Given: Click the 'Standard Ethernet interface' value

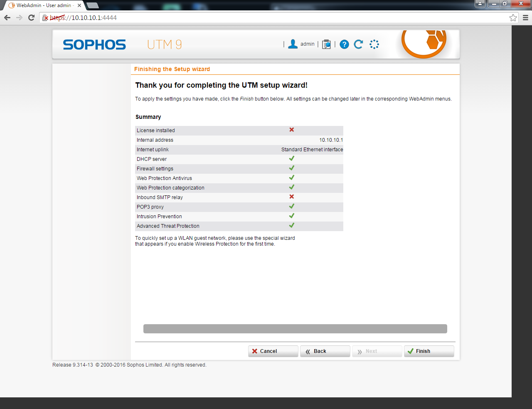Looking at the screenshot, I should pos(312,150).
